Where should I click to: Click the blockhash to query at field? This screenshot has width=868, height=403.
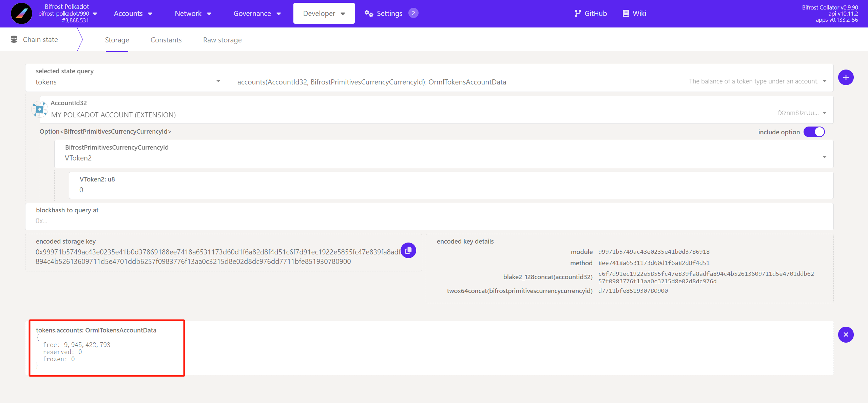(x=429, y=221)
